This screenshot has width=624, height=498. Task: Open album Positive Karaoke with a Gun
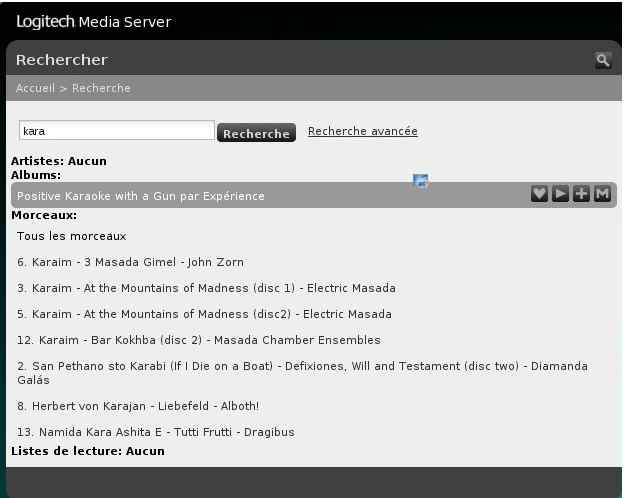(140, 196)
